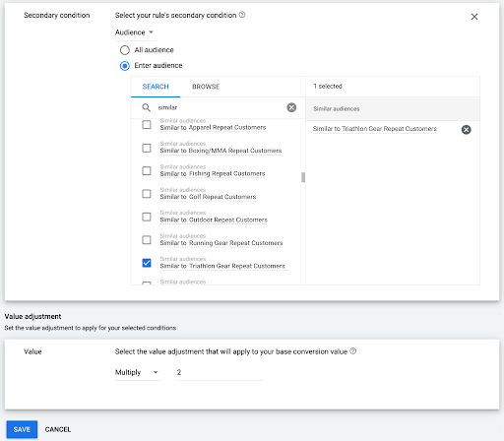
Task: Check Similar to Golf Repeat Customers
Action: 147,194
